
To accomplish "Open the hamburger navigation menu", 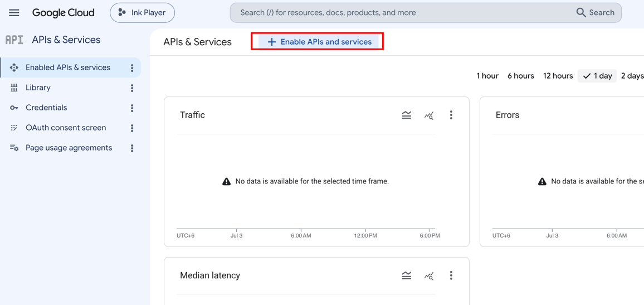I will (x=14, y=13).
